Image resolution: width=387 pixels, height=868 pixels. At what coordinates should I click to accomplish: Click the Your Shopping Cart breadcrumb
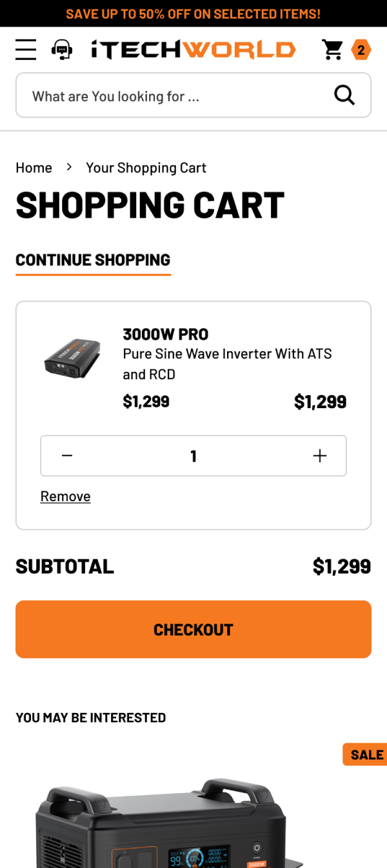146,168
